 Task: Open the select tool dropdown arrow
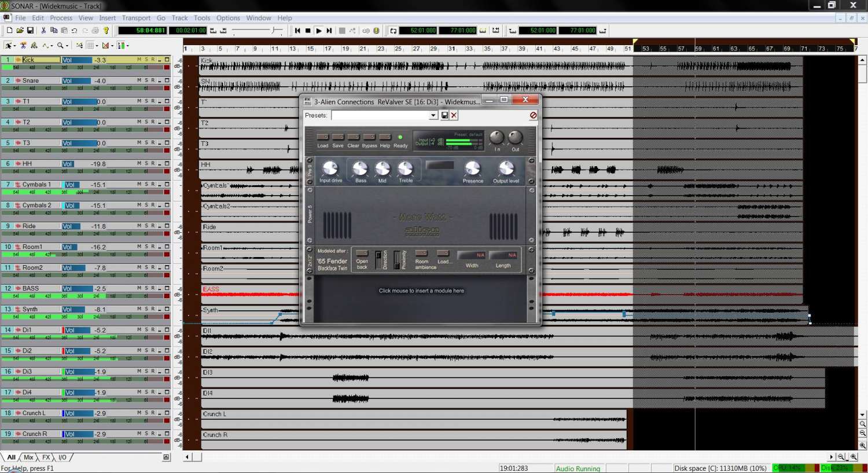pos(14,46)
